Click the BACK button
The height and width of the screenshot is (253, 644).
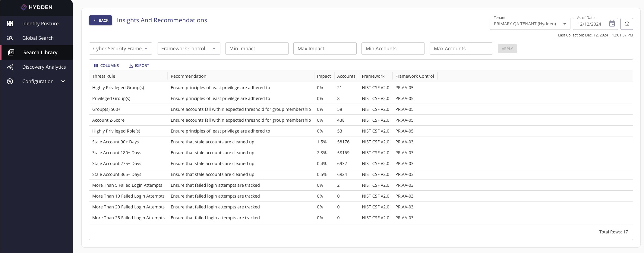tap(100, 20)
